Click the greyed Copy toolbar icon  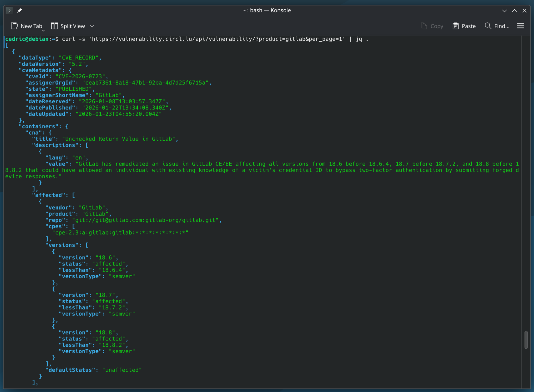424,26
